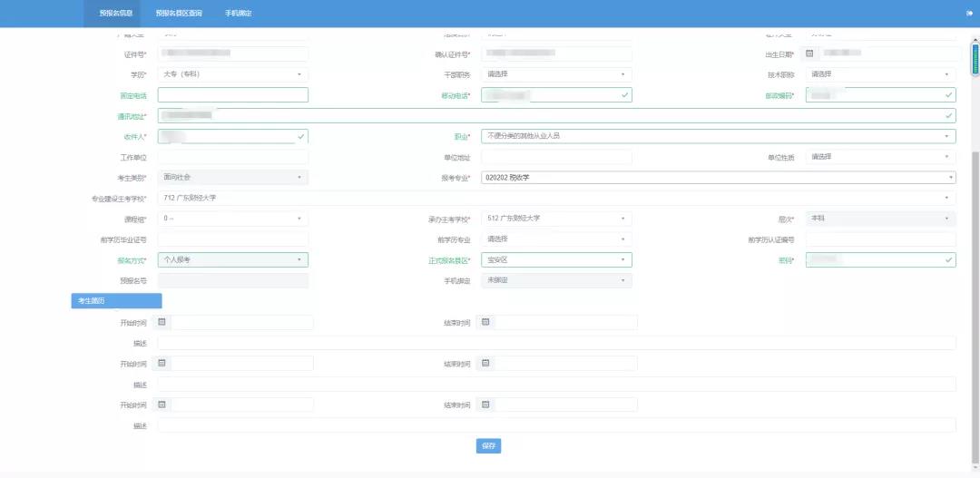Expand the 职业 dropdown
This screenshot has width=980, height=478.
pyautogui.click(x=718, y=136)
